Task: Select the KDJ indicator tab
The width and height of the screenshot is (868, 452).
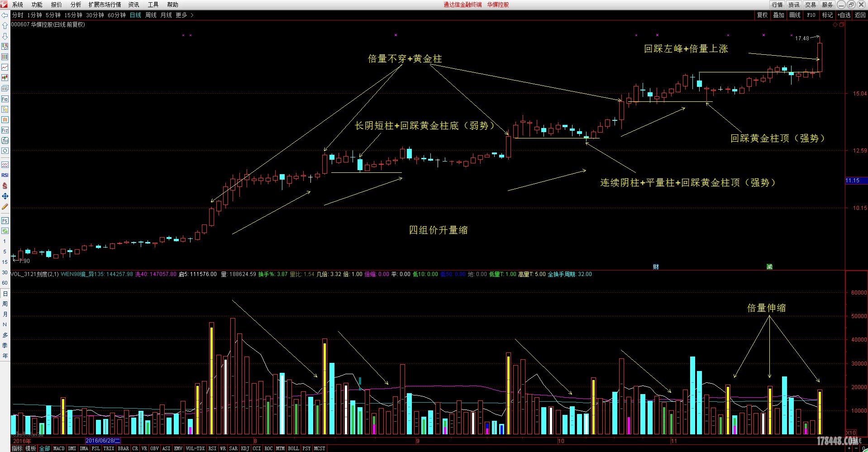Action: coord(245,448)
